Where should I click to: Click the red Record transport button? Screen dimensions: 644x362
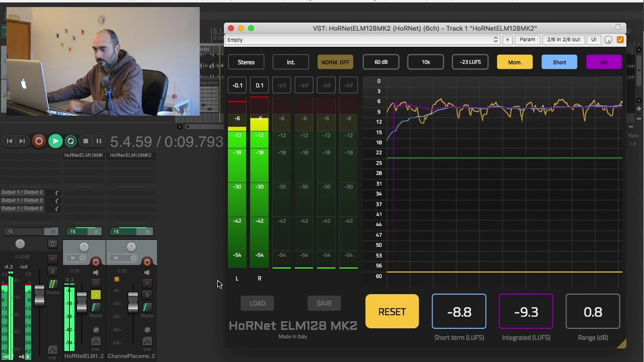pyautogui.click(x=39, y=141)
